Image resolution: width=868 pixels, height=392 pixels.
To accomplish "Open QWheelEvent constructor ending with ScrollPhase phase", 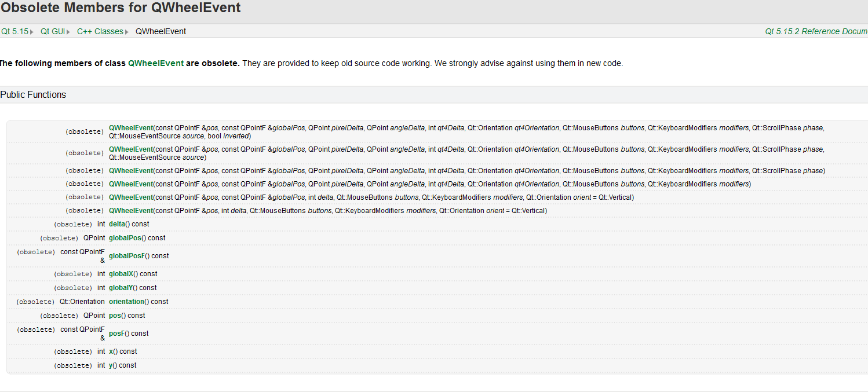I will (131, 171).
